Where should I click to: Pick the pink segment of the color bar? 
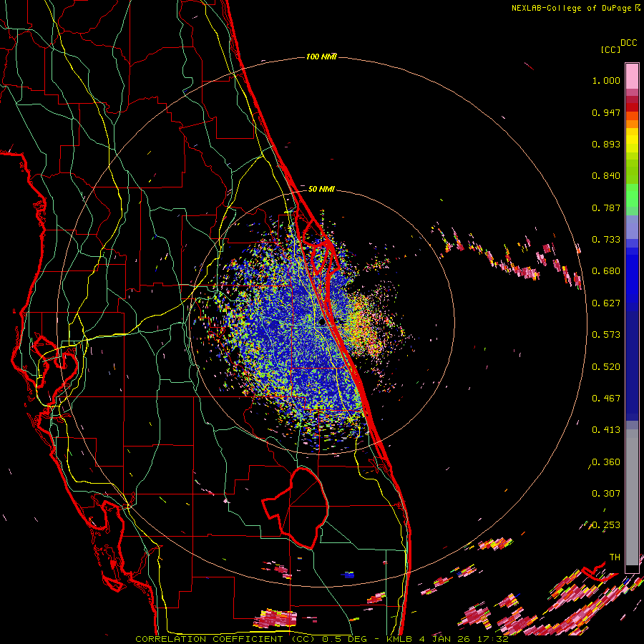tap(632, 77)
